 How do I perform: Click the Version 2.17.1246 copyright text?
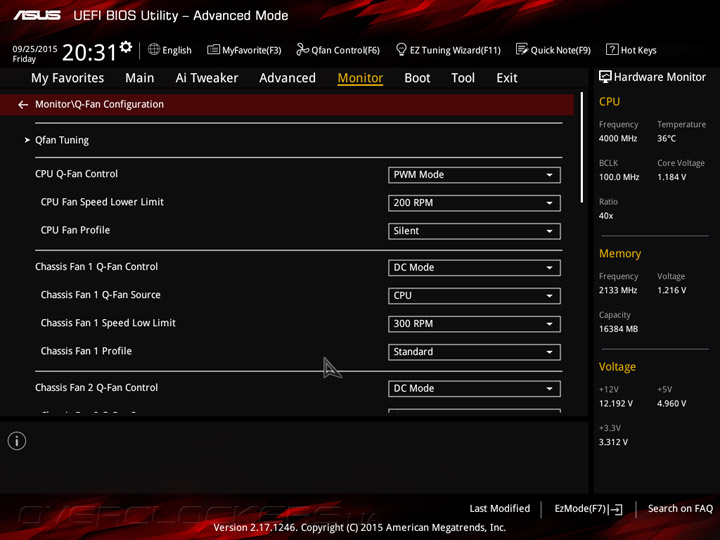[x=360, y=528]
